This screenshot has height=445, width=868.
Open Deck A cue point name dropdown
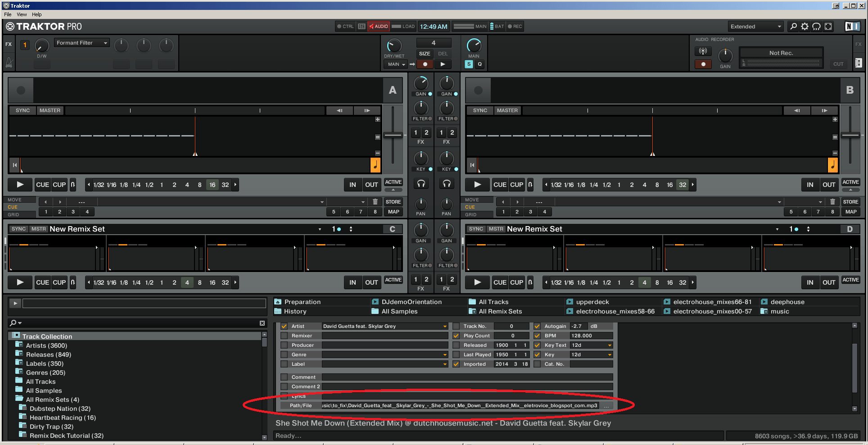pyautogui.click(x=322, y=202)
